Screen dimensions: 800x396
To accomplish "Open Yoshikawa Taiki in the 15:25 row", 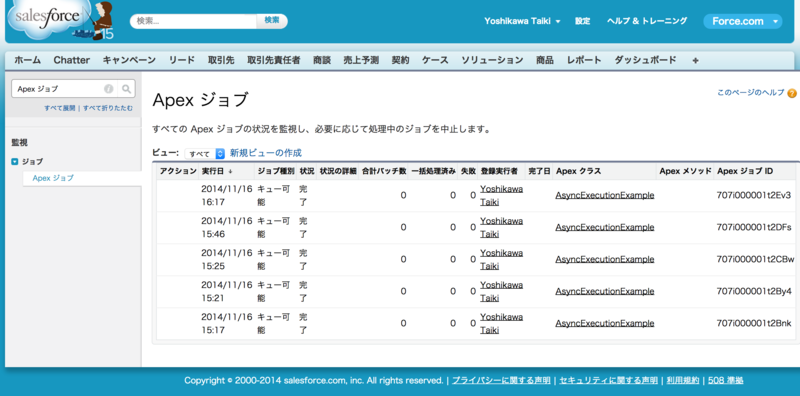I will 501,259.
